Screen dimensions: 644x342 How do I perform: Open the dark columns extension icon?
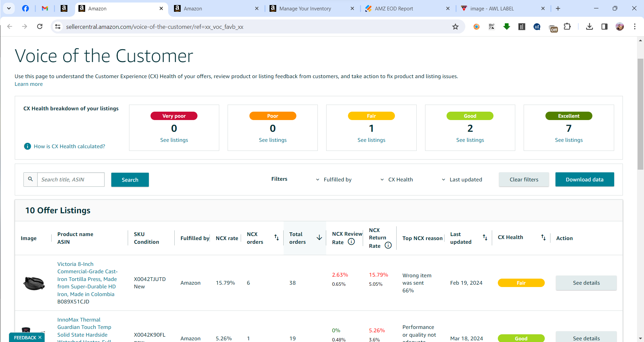(x=522, y=26)
